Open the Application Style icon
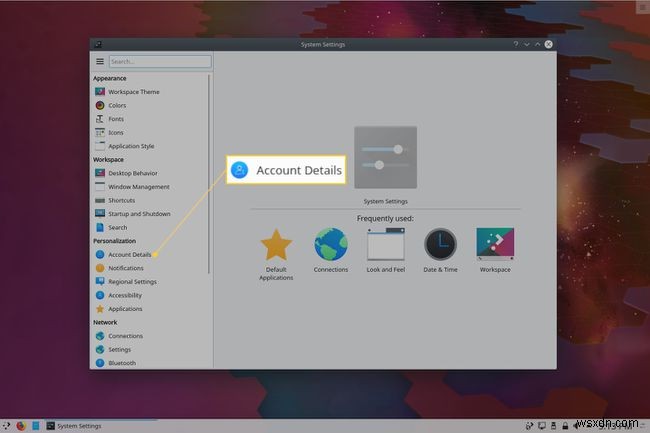The image size is (650, 433). click(100, 146)
